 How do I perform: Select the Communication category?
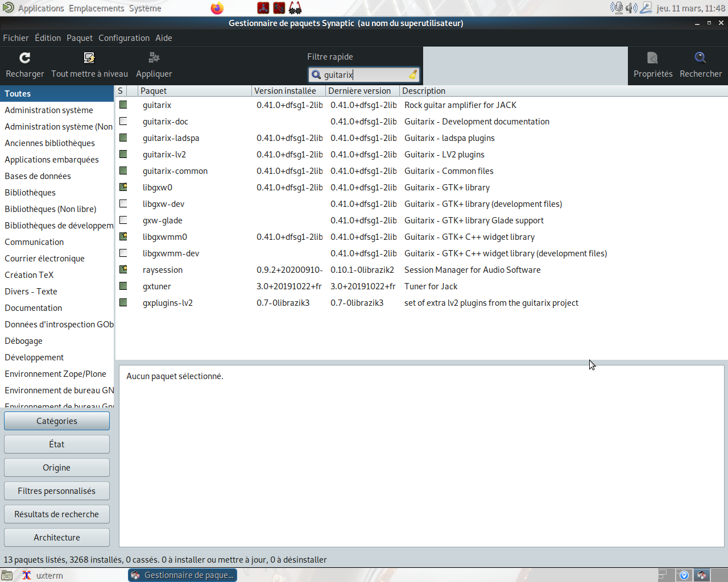57,242
